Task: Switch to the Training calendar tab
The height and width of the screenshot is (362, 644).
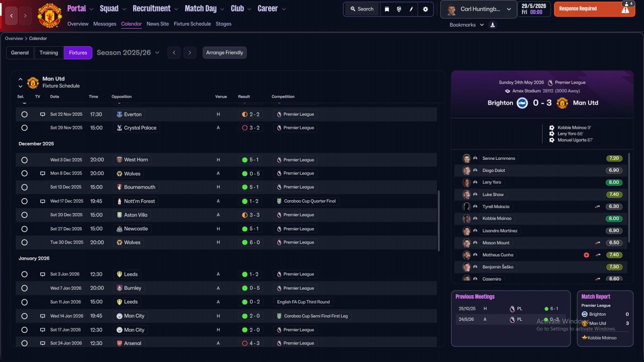Action: (49, 53)
